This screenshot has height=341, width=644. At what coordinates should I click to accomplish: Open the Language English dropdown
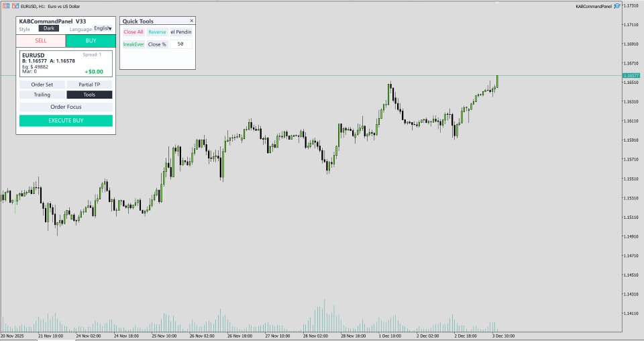coord(103,28)
